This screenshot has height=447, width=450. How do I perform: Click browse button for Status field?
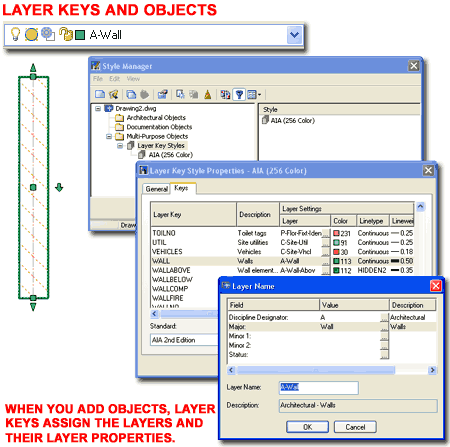pyautogui.click(x=384, y=355)
